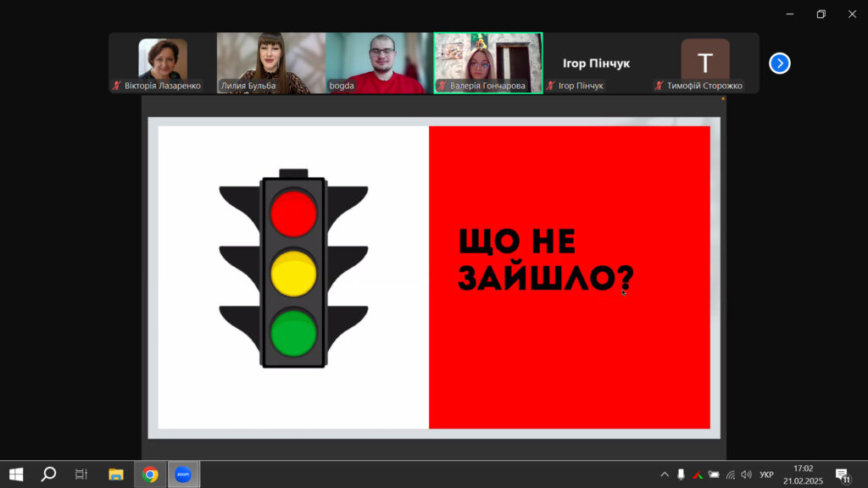
Task: Click the red traffic light lamp
Action: (x=293, y=213)
